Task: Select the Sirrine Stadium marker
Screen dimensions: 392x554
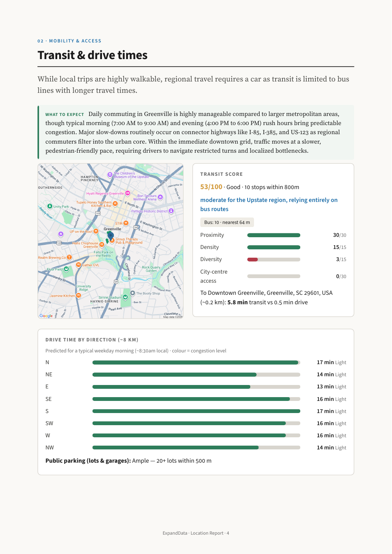Action: tap(125, 297)
